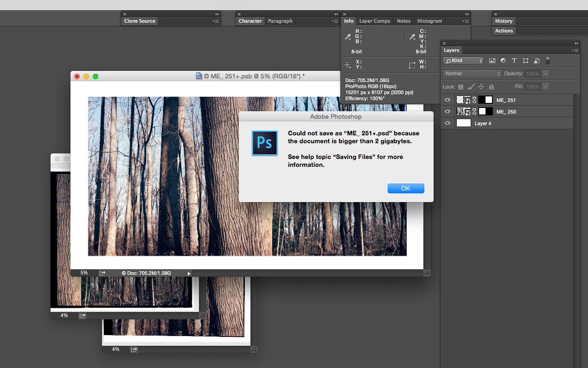Collapse the Clone Source panel double-arrow

217,14
